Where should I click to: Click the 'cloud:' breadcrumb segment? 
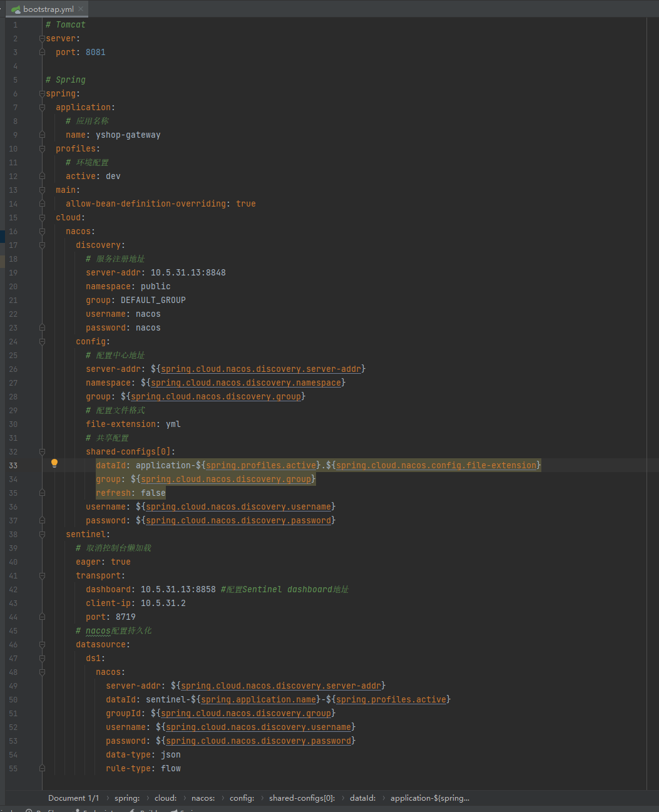[x=165, y=798]
